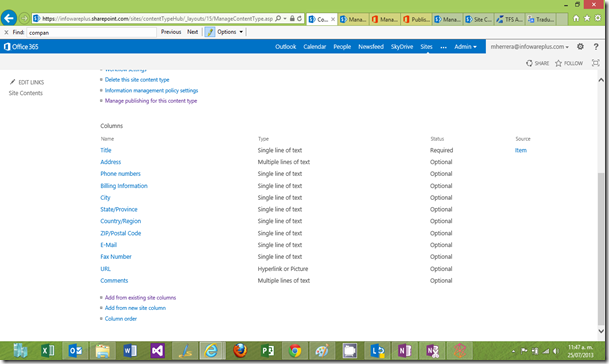Open Outlook in the Office 365 bar
609x364 pixels.
pos(285,47)
